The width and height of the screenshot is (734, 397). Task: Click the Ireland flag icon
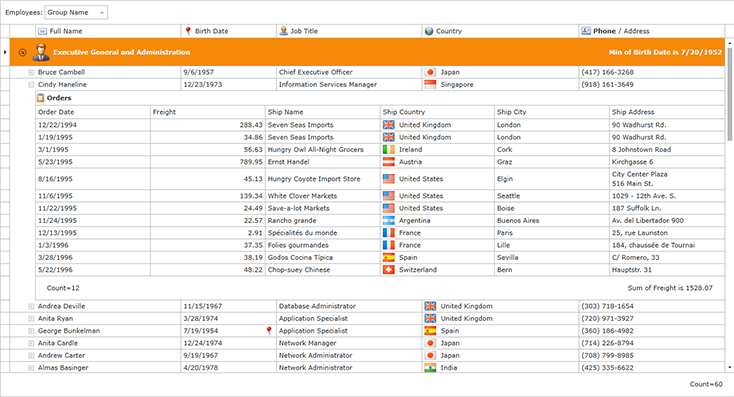coord(389,149)
